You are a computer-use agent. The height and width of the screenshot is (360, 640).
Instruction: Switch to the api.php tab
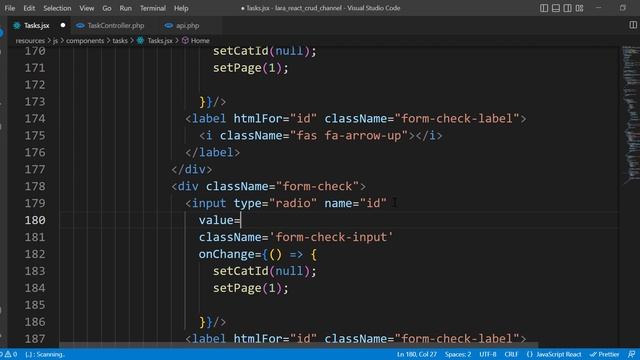click(187, 25)
